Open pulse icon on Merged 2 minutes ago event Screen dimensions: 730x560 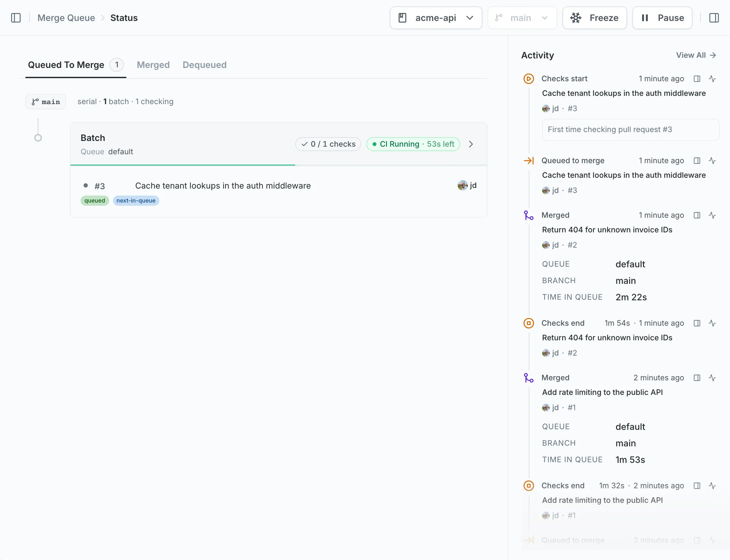[x=712, y=378]
